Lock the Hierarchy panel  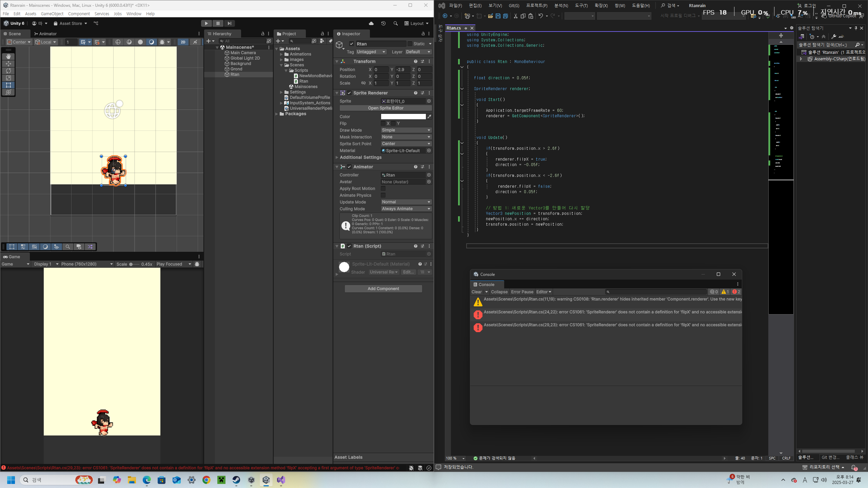coord(262,34)
